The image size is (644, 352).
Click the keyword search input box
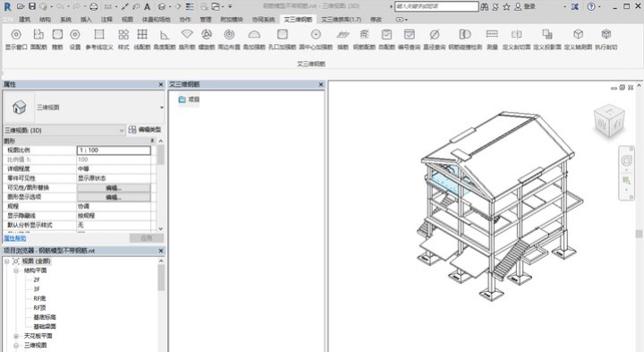pos(436,6)
